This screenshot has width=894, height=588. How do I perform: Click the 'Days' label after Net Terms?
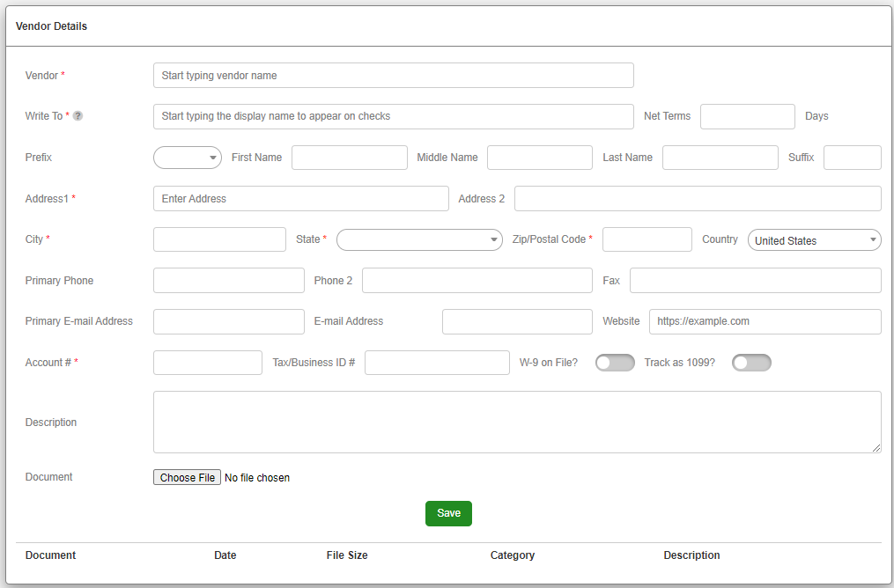coord(816,115)
